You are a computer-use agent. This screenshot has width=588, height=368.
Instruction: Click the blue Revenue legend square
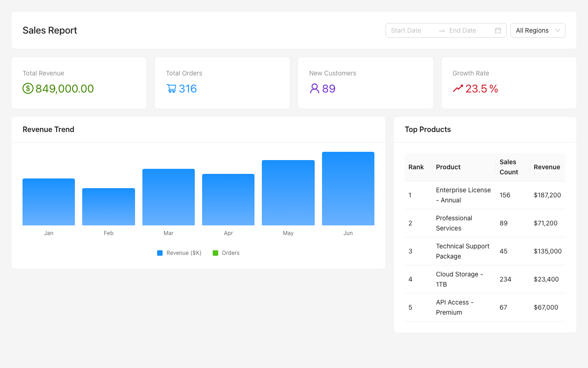(159, 253)
